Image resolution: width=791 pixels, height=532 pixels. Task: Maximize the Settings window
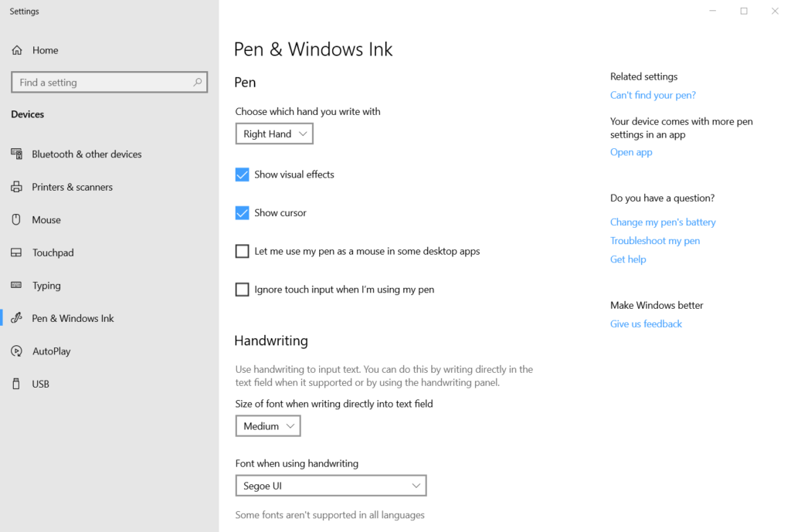pos(744,11)
